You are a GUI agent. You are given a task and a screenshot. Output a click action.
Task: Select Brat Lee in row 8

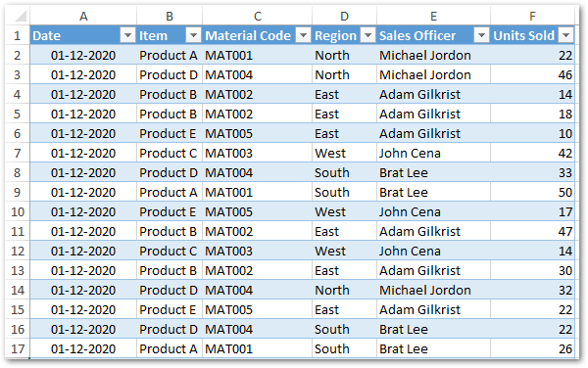[433, 172]
